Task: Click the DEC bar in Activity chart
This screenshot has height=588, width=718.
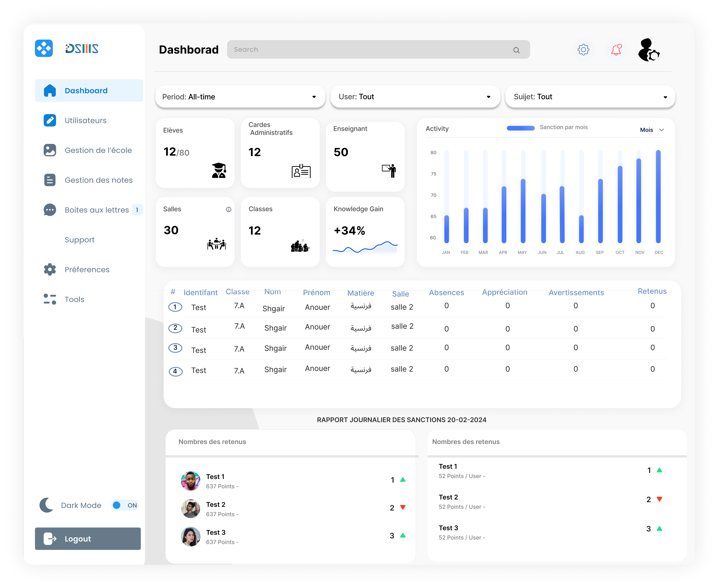Action: pos(658,196)
